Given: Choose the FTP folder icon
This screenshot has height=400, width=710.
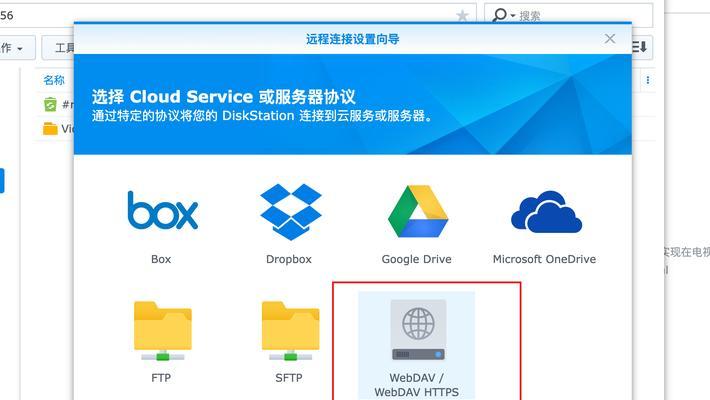Looking at the screenshot, I should tap(163, 331).
